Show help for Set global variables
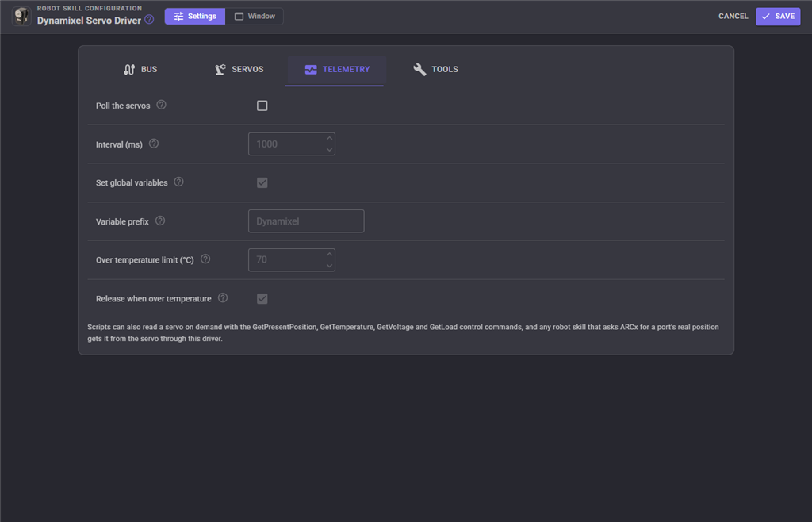This screenshot has width=812, height=522. coord(178,182)
